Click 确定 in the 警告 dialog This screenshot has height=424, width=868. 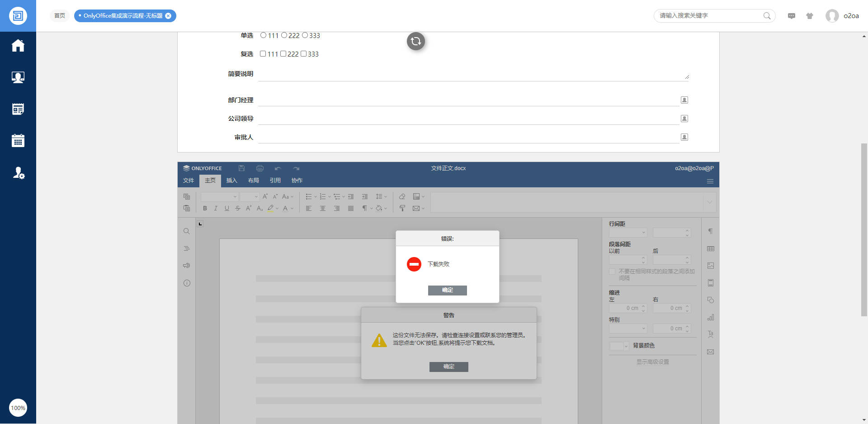pyautogui.click(x=449, y=367)
